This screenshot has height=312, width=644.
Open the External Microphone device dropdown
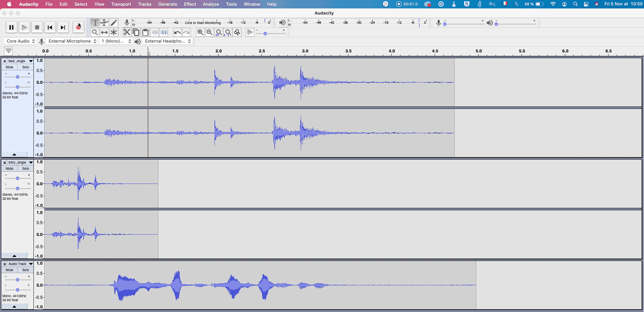tap(72, 41)
